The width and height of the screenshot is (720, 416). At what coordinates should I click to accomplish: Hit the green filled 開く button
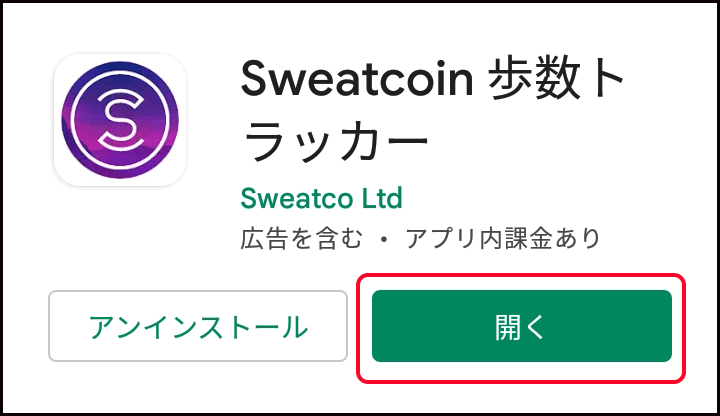pyautogui.click(x=521, y=326)
